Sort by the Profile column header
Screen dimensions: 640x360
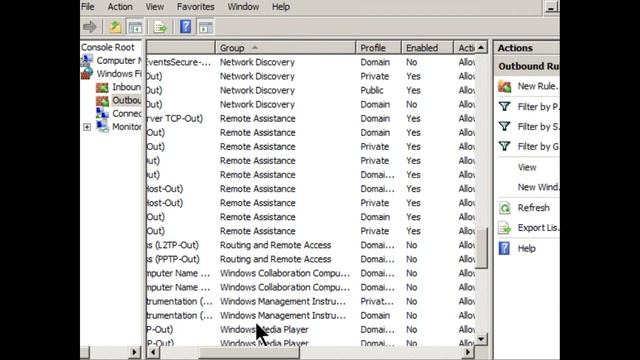[x=378, y=48]
